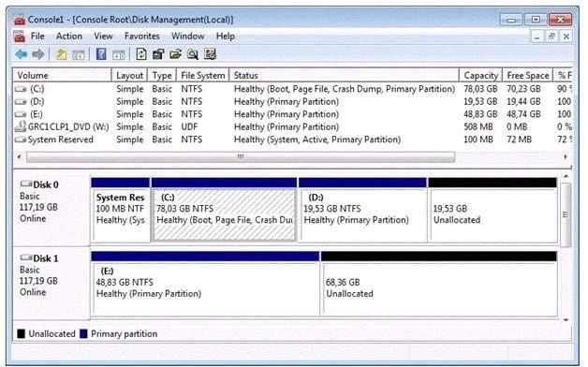The width and height of the screenshot is (588, 367).
Task: Open the Action menu
Action: coord(69,37)
